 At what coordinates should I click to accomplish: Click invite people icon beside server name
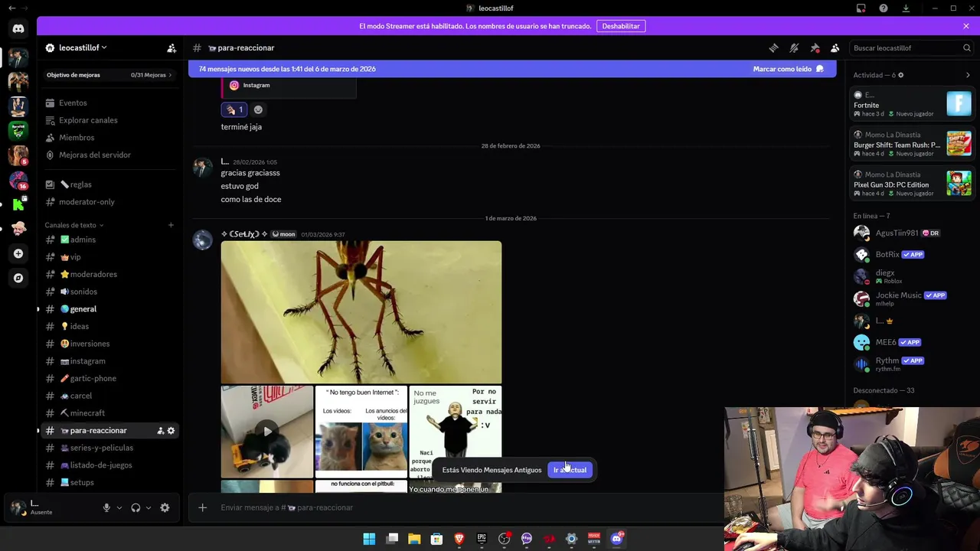171,47
